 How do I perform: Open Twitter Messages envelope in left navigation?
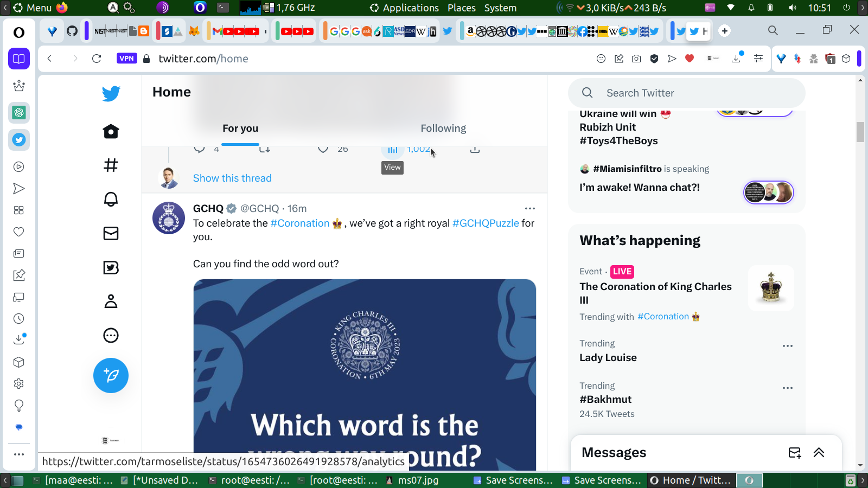pos(111,233)
